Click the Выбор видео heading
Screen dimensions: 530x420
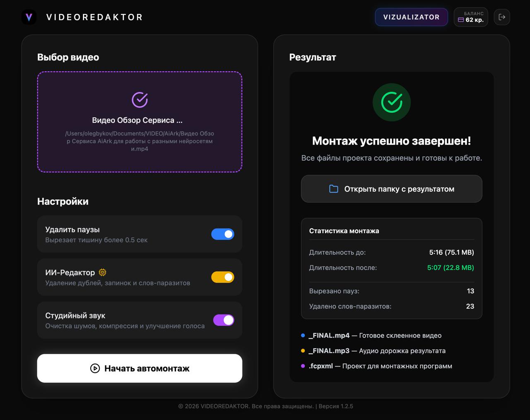[x=68, y=57]
